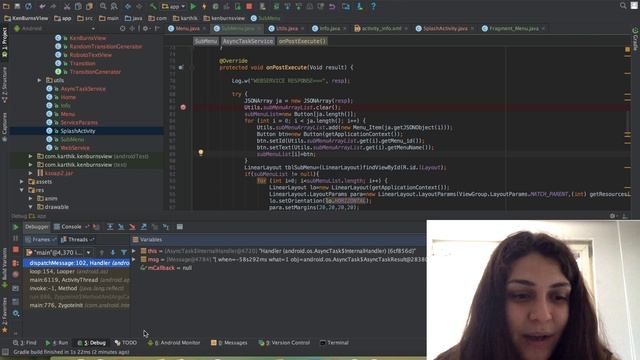Open the Terminal tool window
Image resolution: width=640 pixels, height=360 pixels.
point(334,343)
